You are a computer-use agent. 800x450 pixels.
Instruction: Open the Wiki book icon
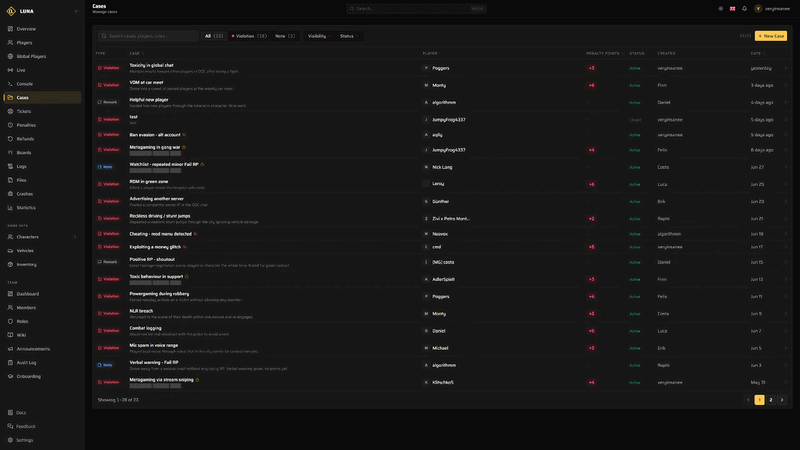click(x=10, y=335)
